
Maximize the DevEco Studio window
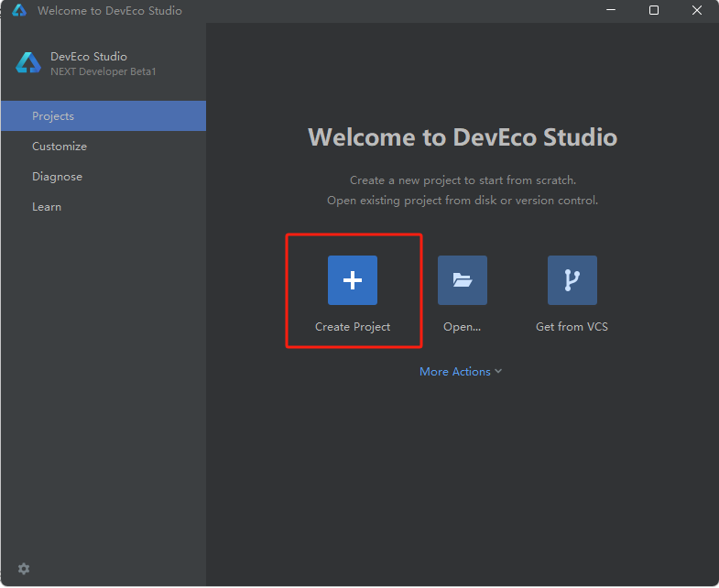click(x=654, y=10)
